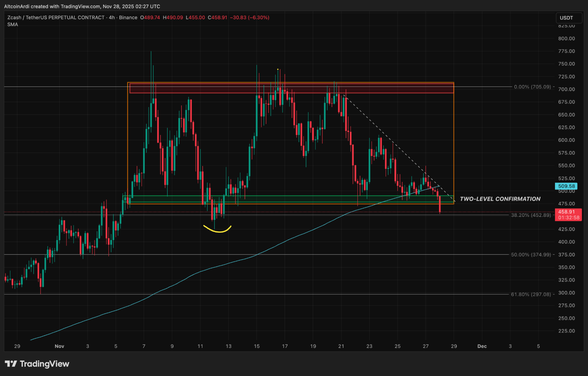Click the 0.00% (705.09) Fibonacci label

pyautogui.click(x=532, y=87)
